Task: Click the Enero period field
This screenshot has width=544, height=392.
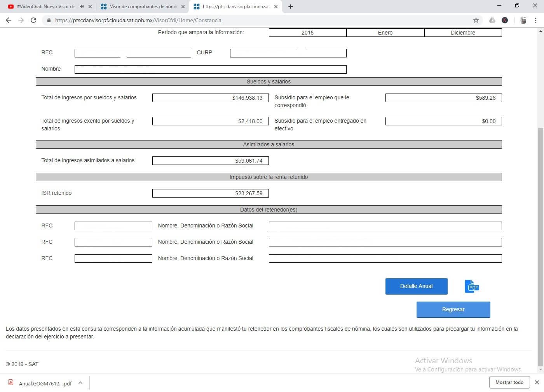Action: click(x=385, y=33)
